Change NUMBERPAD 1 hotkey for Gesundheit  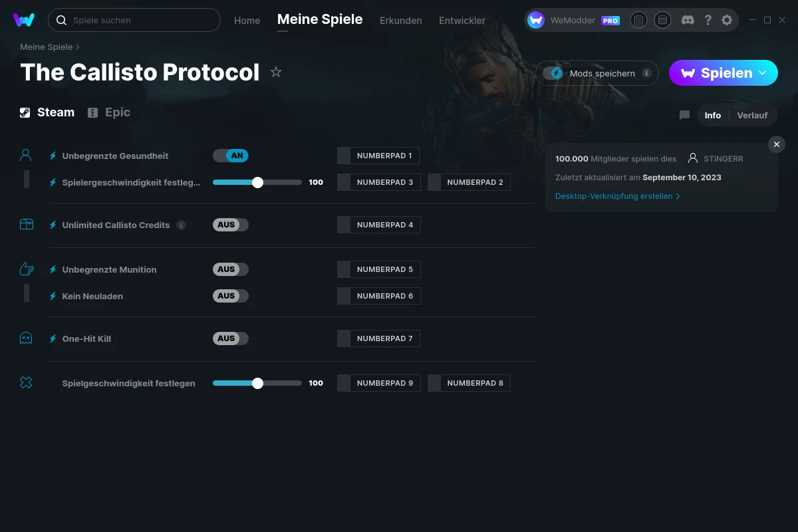[378, 156]
